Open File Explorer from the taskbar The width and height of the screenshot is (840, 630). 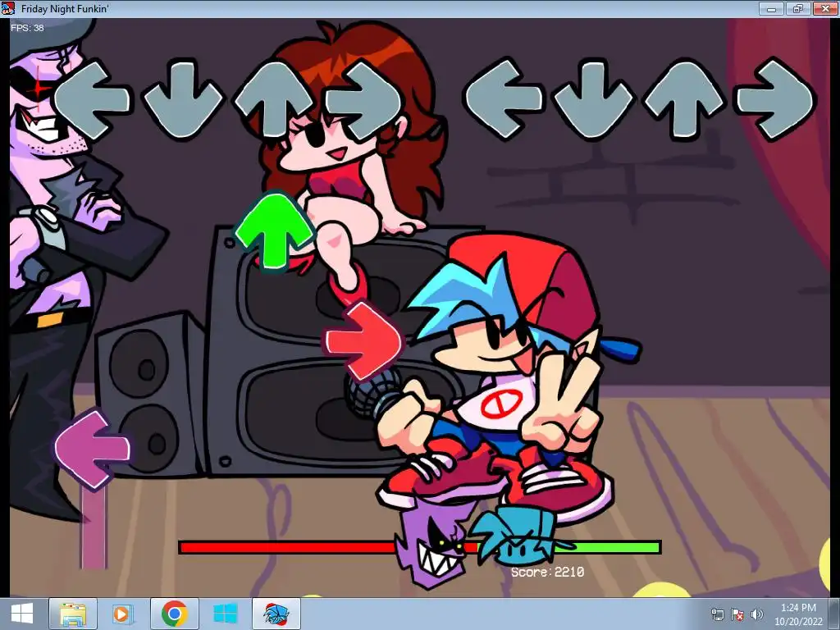(73, 614)
